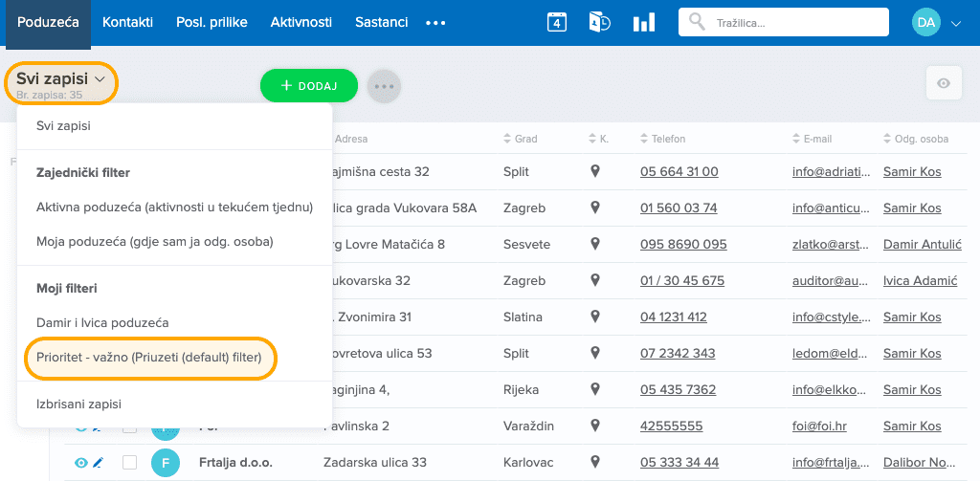The width and height of the screenshot is (980, 481).
Task: Click the Zadarska ulica 33 address cell
Action: (375, 462)
